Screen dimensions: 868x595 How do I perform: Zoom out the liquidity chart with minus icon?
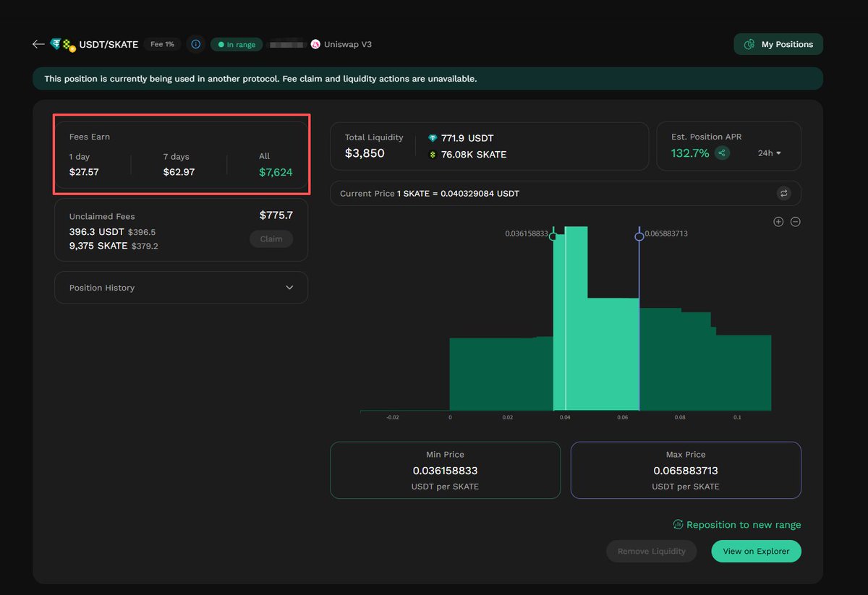coord(795,222)
